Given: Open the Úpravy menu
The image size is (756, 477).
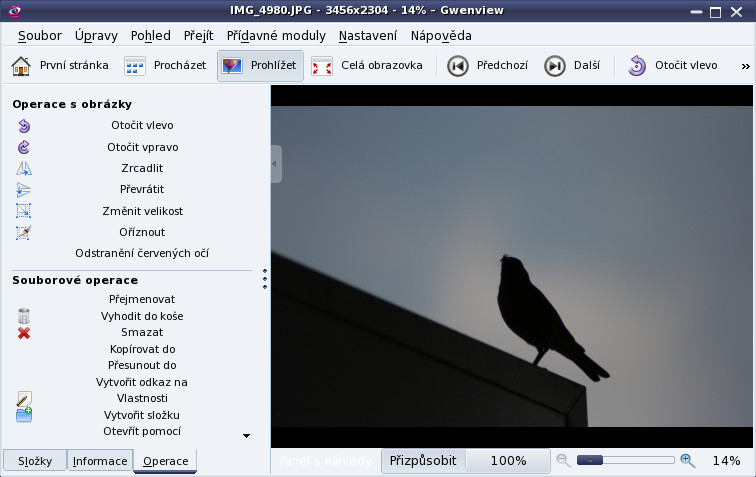Looking at the screenshot, I should tap(96, 36).
